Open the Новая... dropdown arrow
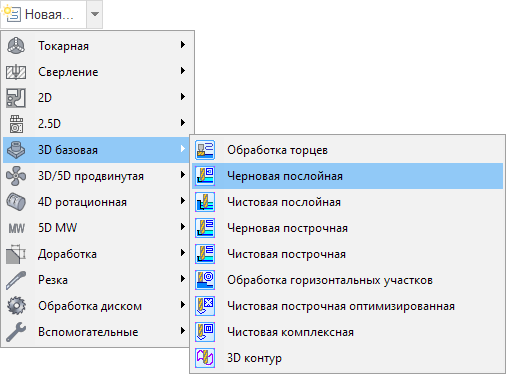 (95, 14)
